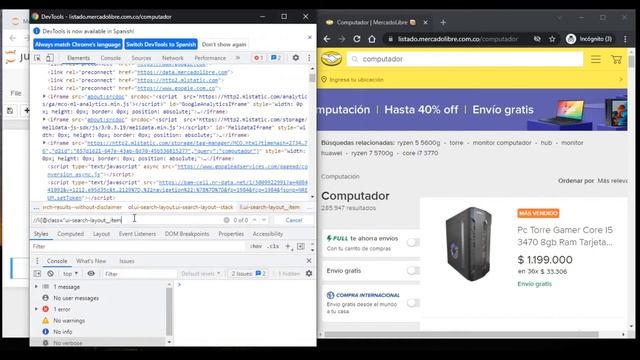Open the top context dropdown in console
Viewport: 640px width, 360px height.
[x=70, y=273]
